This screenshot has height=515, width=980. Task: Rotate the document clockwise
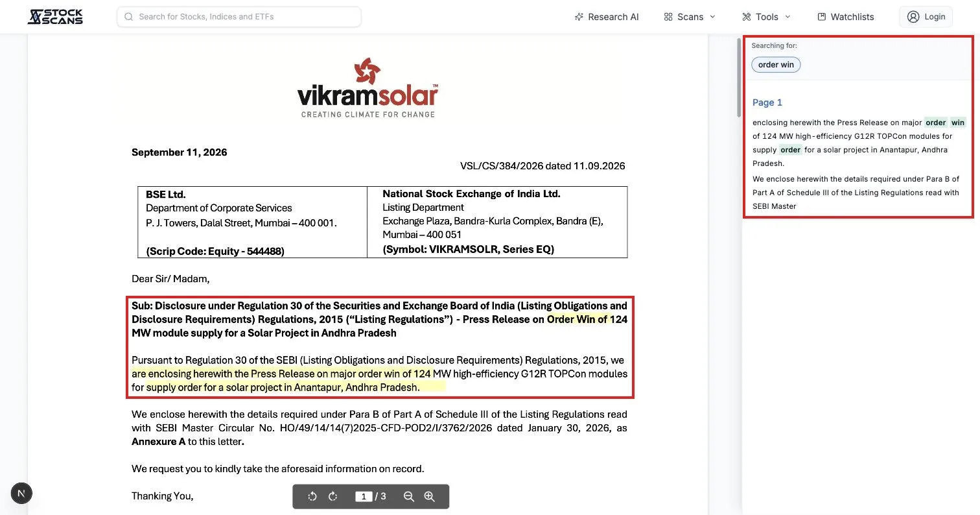click(x=333, y=496)
